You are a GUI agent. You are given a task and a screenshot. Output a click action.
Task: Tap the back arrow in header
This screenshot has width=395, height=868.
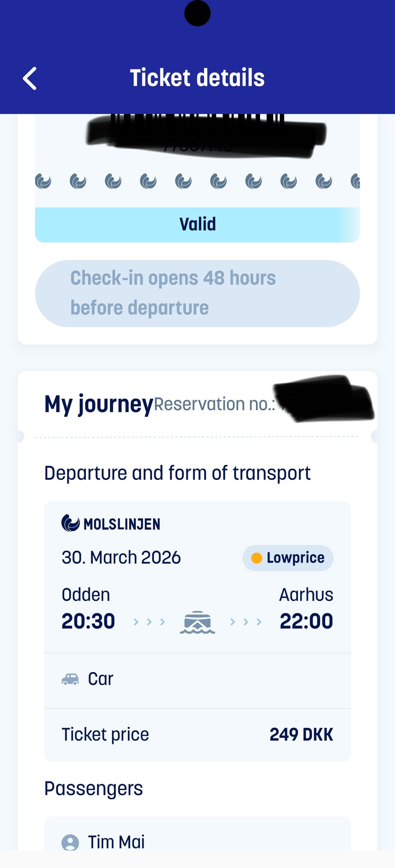30,78
